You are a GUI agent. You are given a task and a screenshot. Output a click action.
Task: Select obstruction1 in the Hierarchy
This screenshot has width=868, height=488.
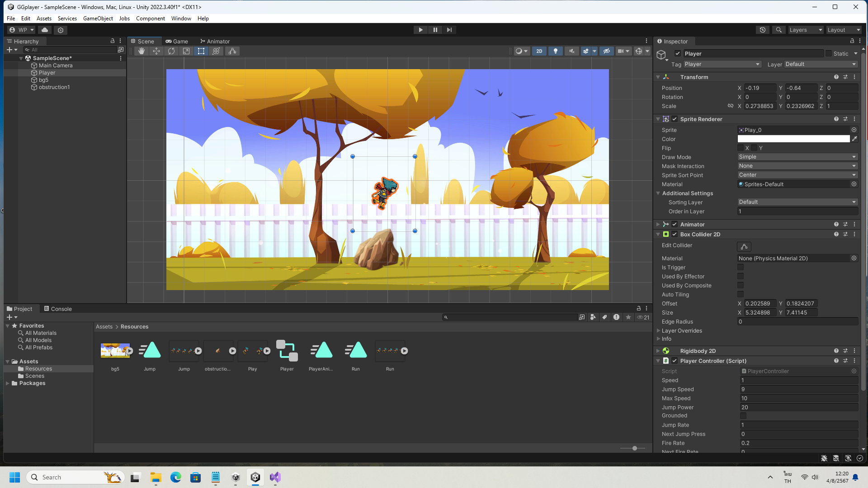point(54,87)
